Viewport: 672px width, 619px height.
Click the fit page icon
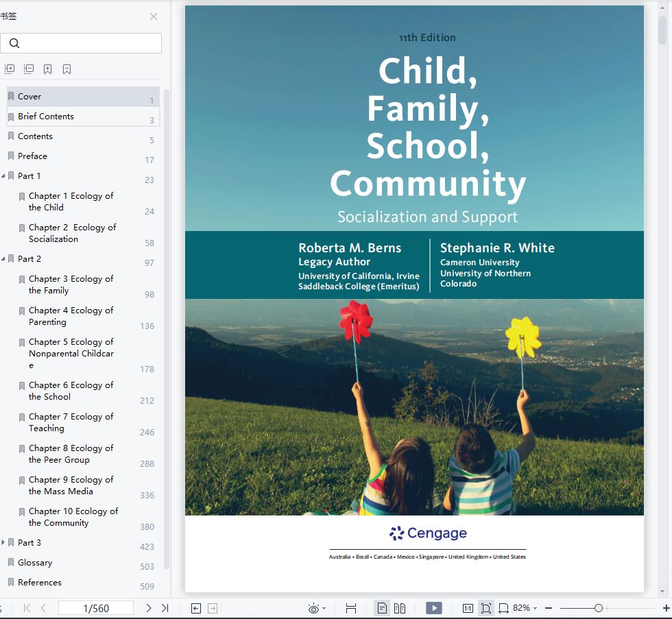tap(486, 608)
